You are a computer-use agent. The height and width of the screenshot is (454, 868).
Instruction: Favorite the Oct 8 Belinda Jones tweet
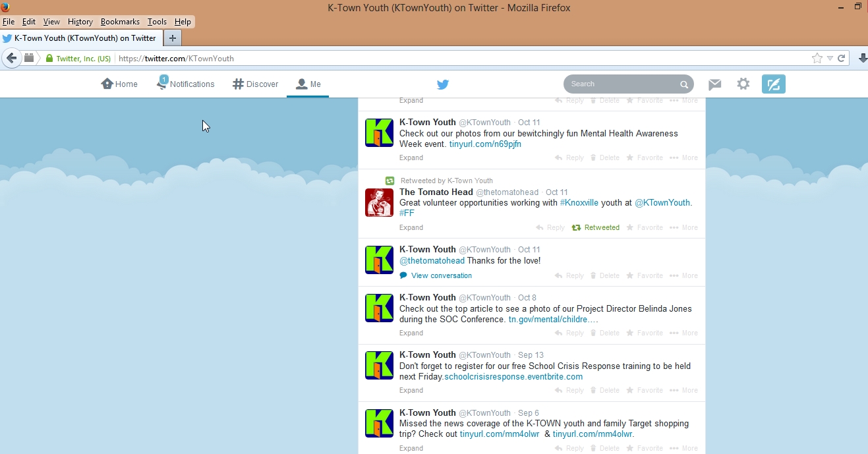[644, 333]
